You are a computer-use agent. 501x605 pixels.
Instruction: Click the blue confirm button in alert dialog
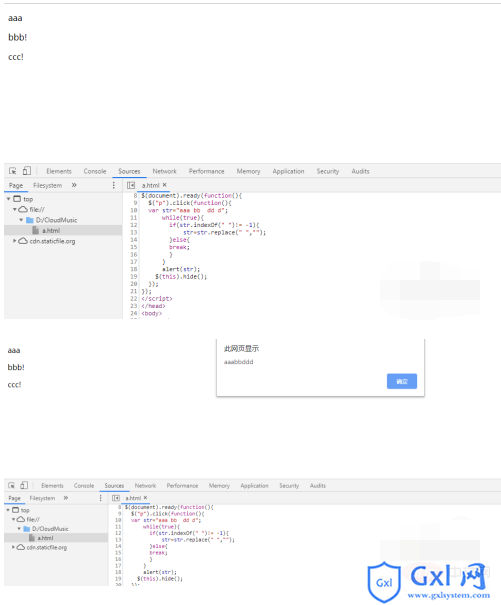point(402,381)
